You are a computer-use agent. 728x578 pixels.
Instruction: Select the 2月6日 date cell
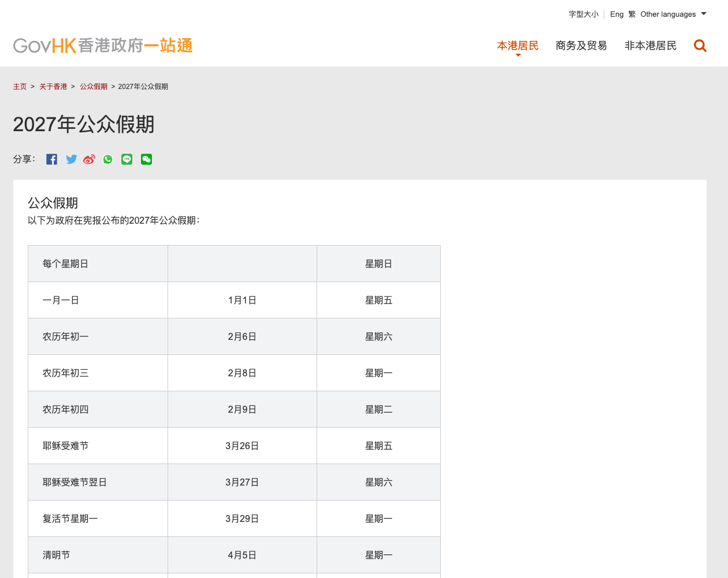coord(242,336)
